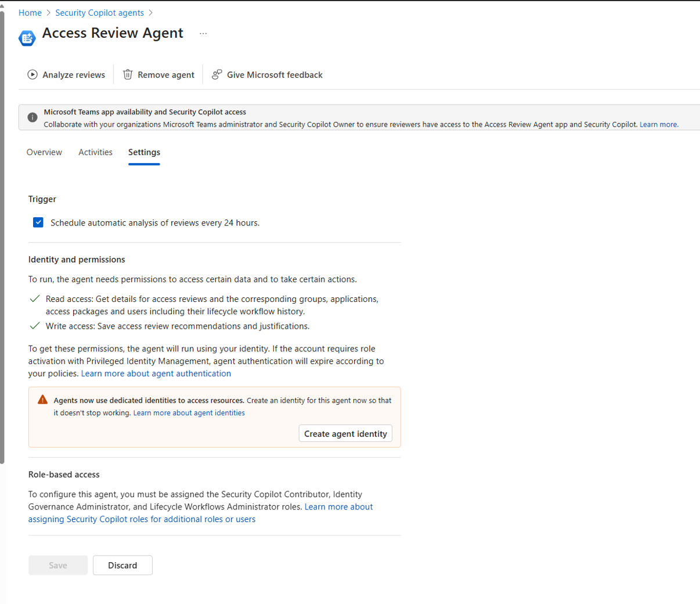Click the checkmark beside Read access
This screenshot has width=700, height=604.
[x=35, y=299]
